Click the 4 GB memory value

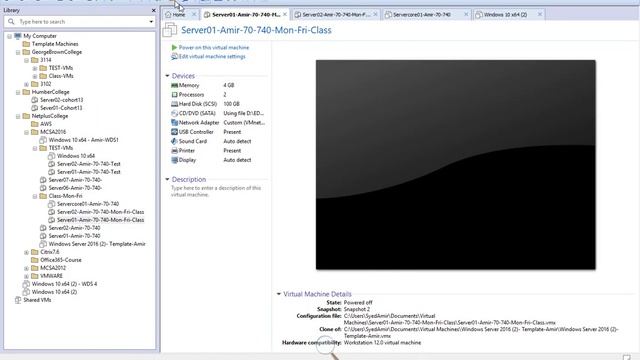point(229,85)
